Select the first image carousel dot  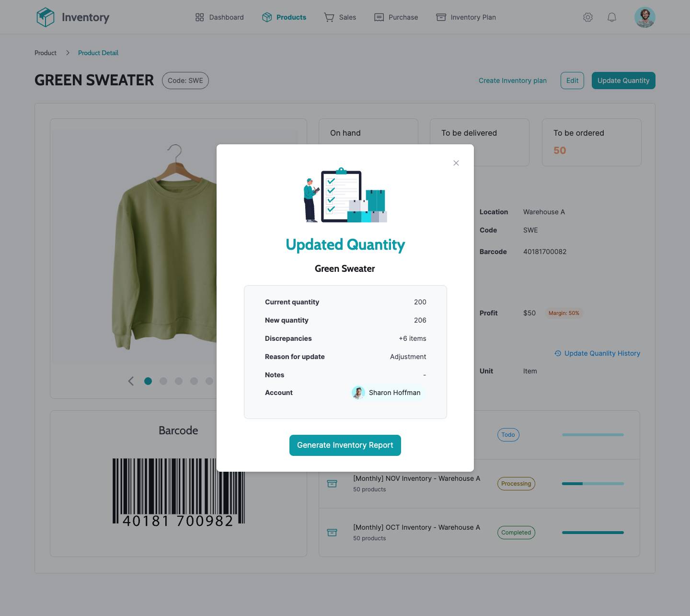click(148, 381)
